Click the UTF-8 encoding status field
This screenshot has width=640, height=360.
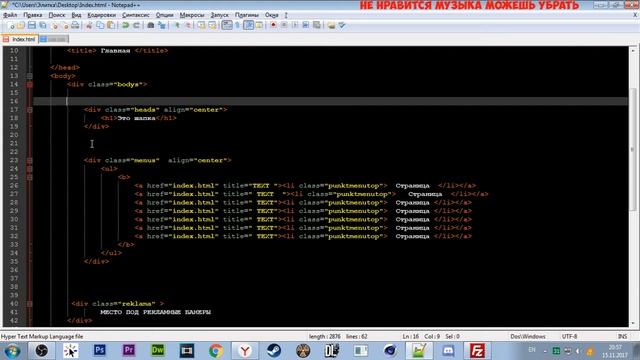(x=569, y=337)
